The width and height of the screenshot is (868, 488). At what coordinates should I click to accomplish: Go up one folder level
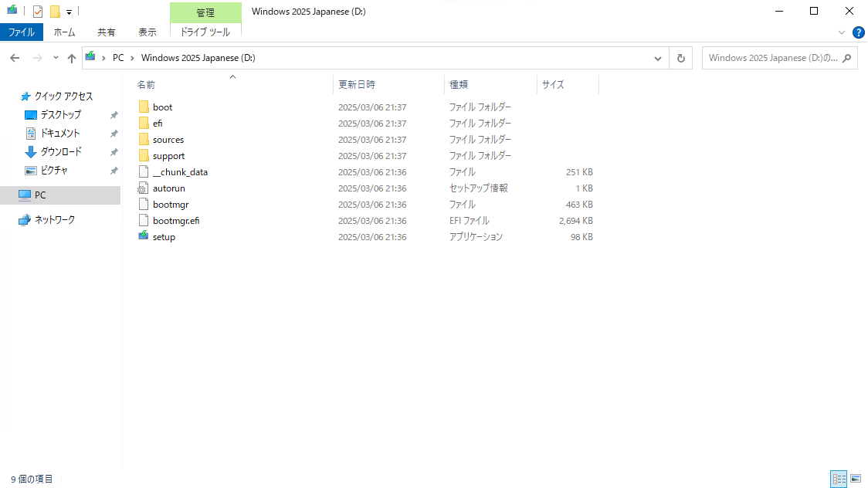tap(72, 58)
